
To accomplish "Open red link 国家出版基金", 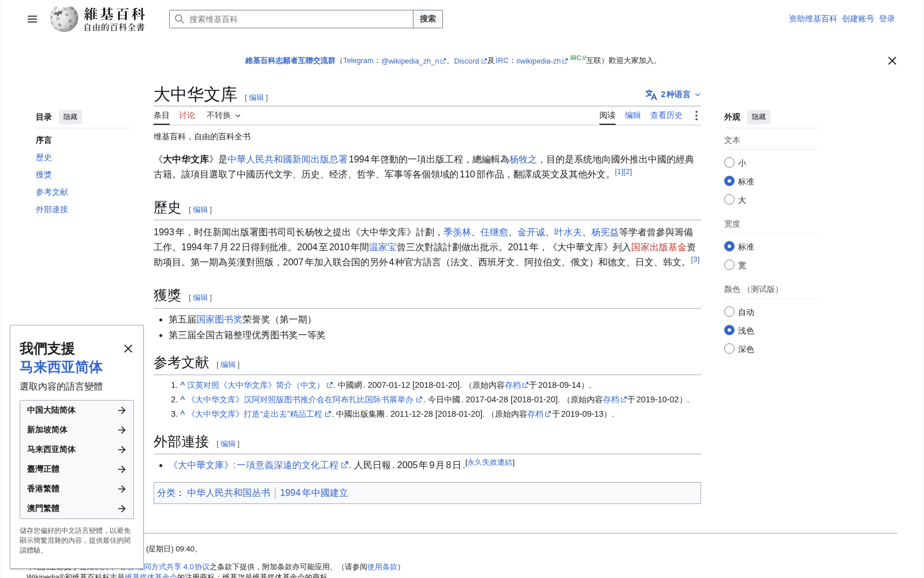I will [659, 247].
